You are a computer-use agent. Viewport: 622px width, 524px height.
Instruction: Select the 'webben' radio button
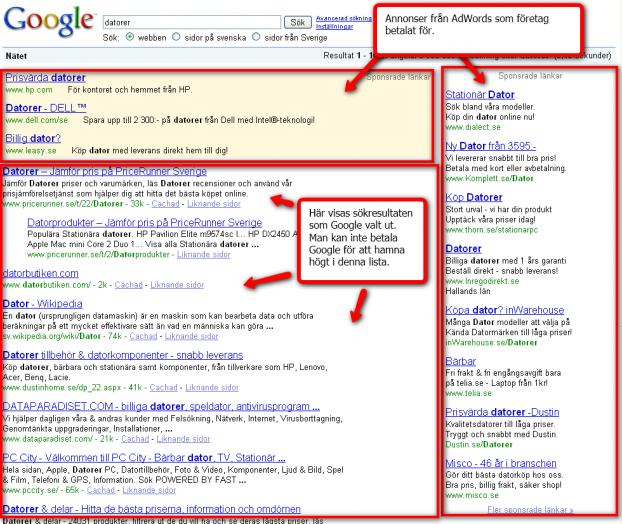(x=130, y=37)
